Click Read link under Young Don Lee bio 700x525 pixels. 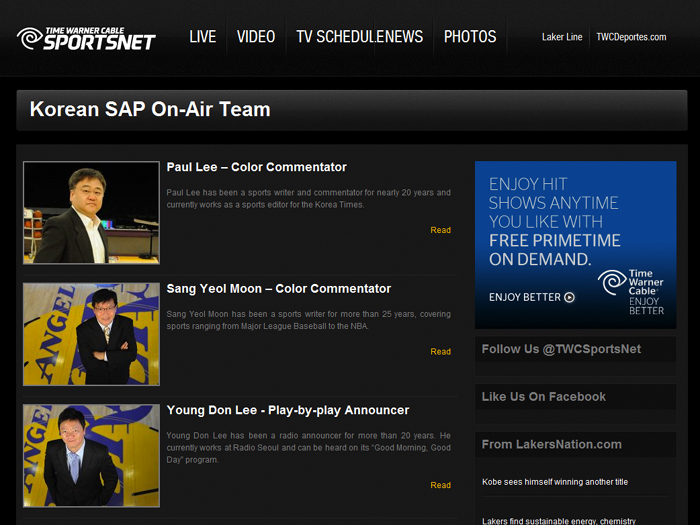pos(441,485)
